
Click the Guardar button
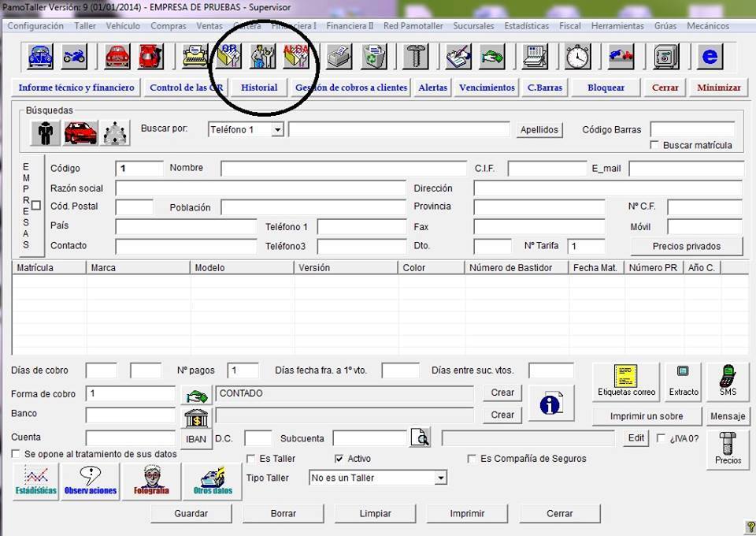191,514
